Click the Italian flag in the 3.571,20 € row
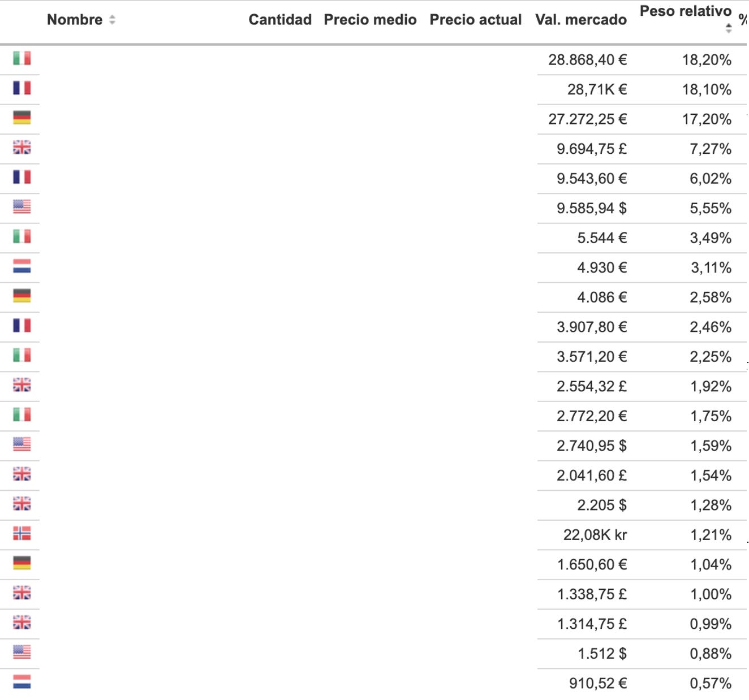The image size is (749, 700). pos(22,355)
